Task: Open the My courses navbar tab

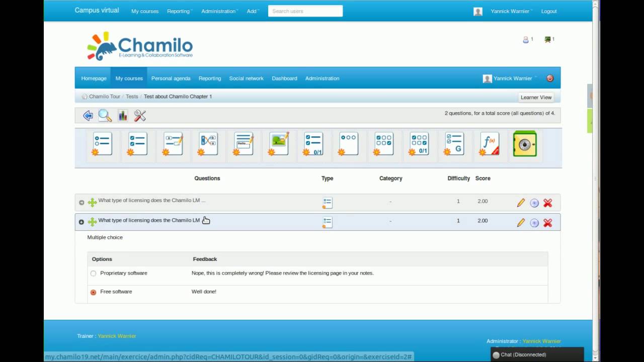Action: coord(129,78)
